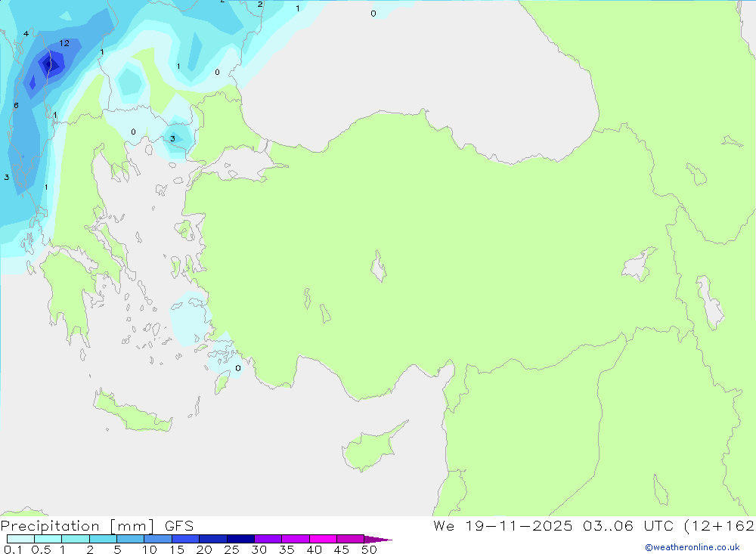Click the '50' legend scale label
Viewport: 756px width, 554px height.
tap(370, 549)
